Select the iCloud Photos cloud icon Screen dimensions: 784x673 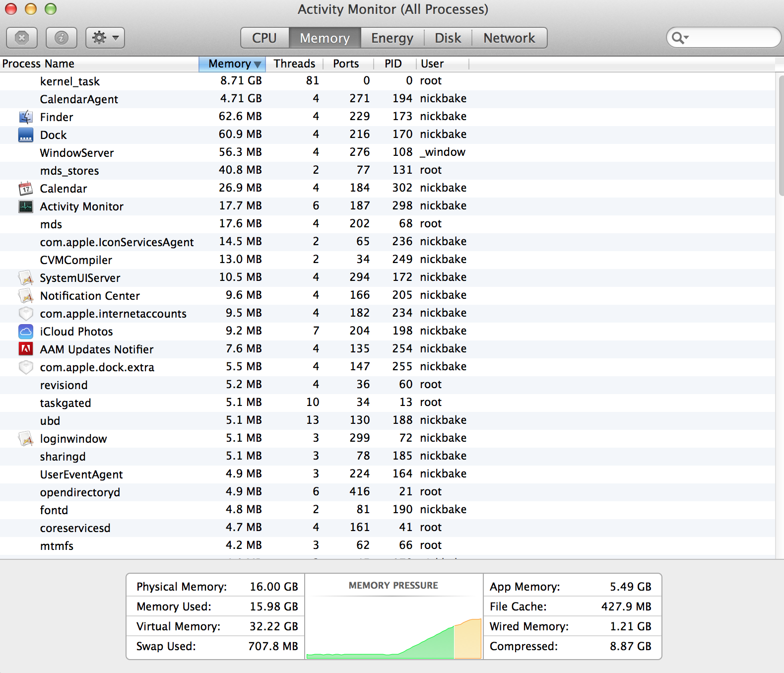[x=26, y=332]
